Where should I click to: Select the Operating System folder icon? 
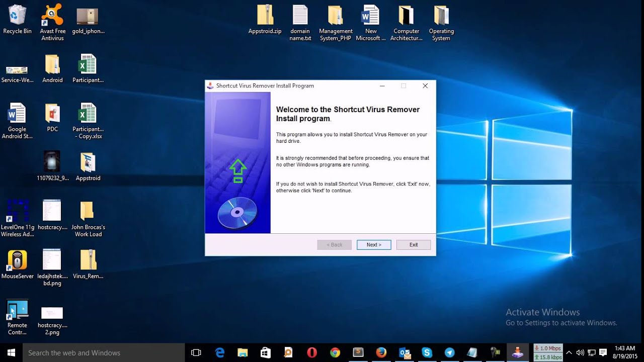(441, 23)
